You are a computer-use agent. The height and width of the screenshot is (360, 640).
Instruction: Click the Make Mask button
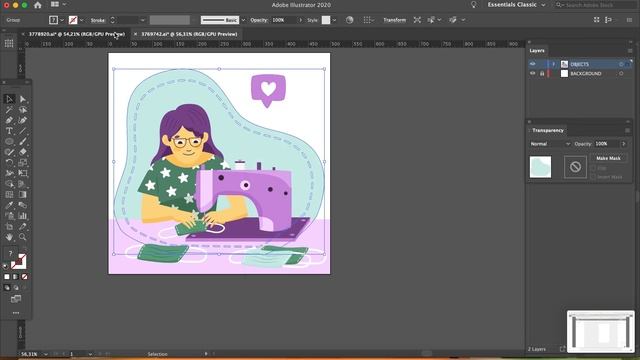(x=608, y=158)
